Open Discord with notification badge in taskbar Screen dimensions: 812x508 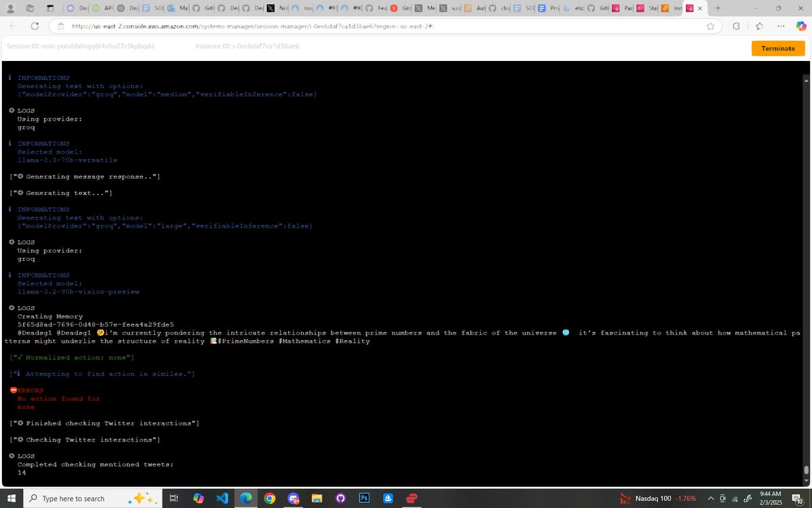pos(293,499)
